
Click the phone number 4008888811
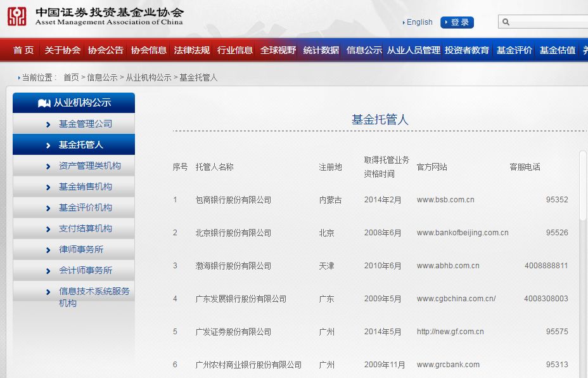[x=546, y=266]
